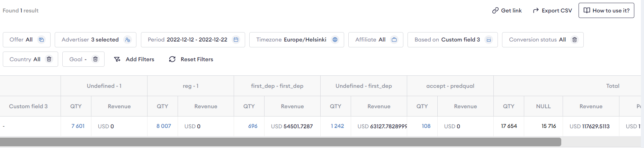Click the copy icon in Offer filter
Viewport: 644px width, 148px height.
[x=41, y=40]
